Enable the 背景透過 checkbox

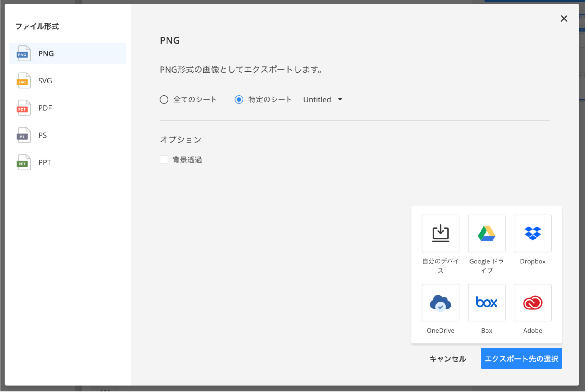coord(164,160)
